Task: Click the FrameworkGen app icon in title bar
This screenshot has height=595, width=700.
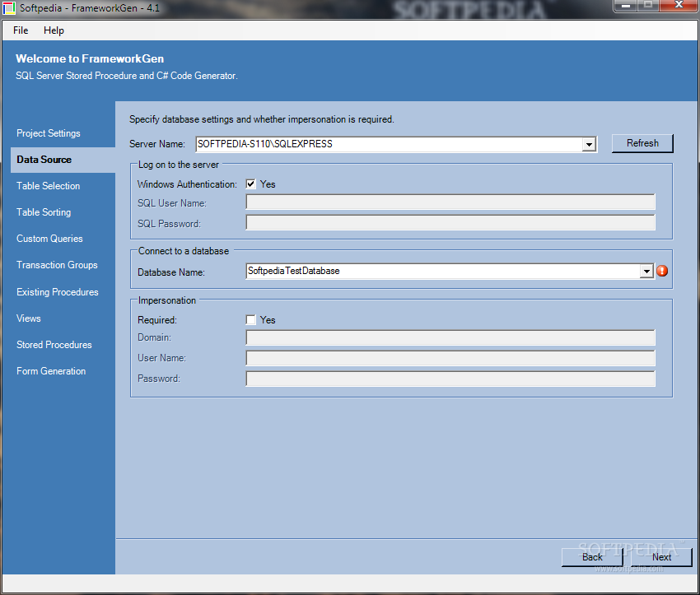Action: pos(8,8)
